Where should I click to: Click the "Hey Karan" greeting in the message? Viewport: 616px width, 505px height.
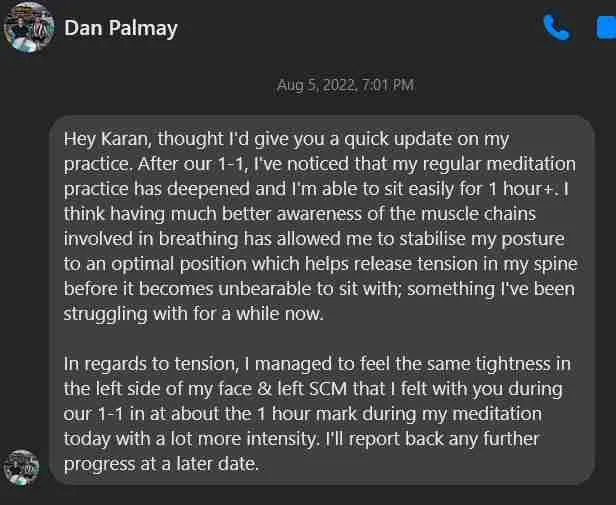(x=107, y=139)
